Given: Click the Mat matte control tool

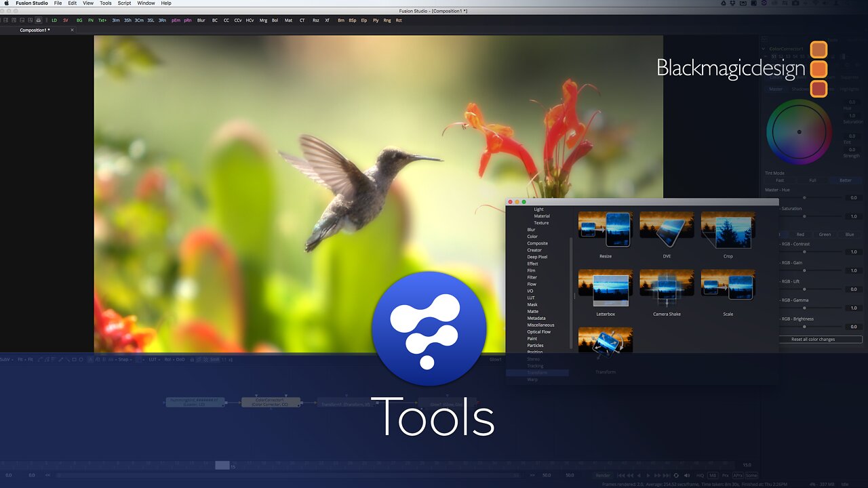Looking at the screenshot, I should pyautogui.click(x=288, y=20).
